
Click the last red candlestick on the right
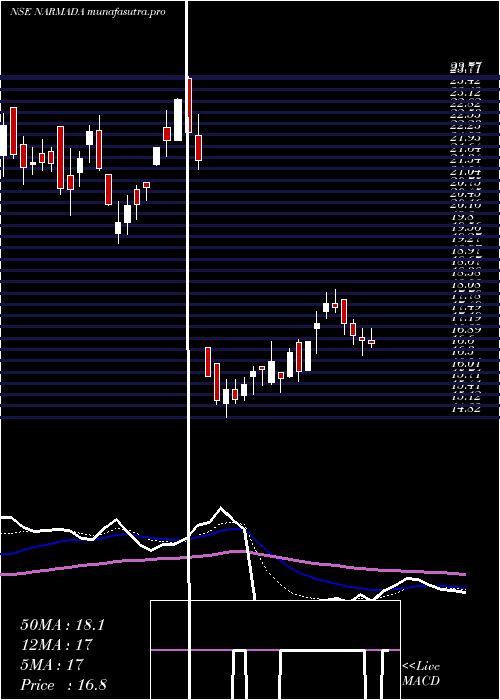pos(371,342)
